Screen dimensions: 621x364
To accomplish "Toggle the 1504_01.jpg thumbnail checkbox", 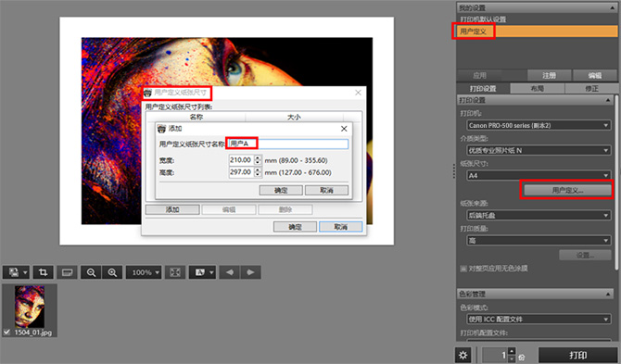I will click(x=6, y=332).
